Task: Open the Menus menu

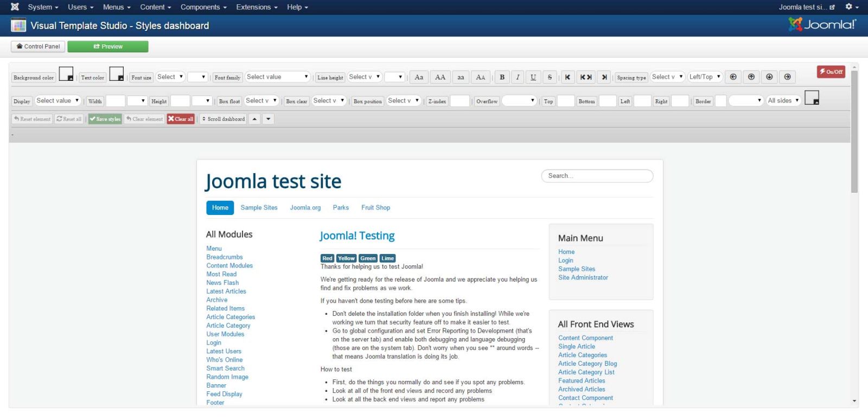Action: [x=117, y=7]
